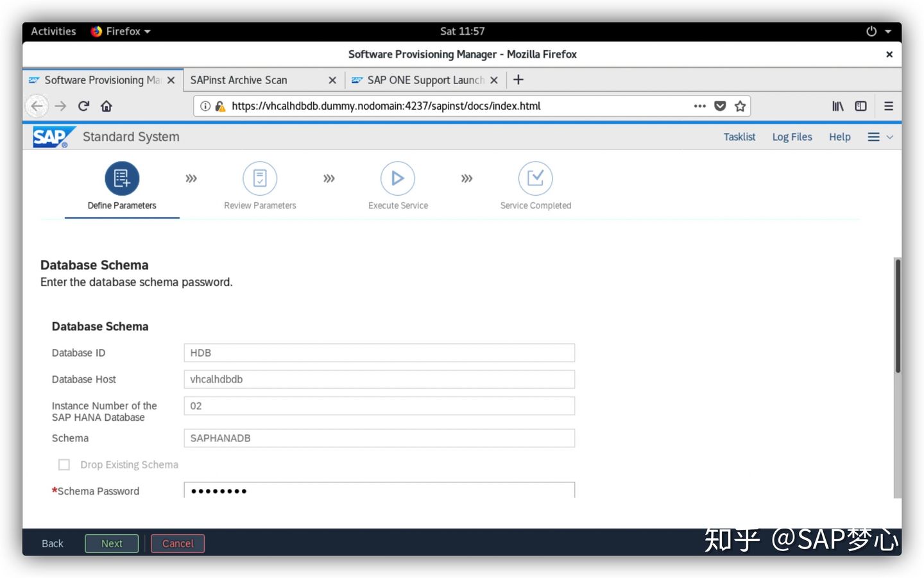Click the Execute Service step icon
924x578 pixels.
click(398, 178)
